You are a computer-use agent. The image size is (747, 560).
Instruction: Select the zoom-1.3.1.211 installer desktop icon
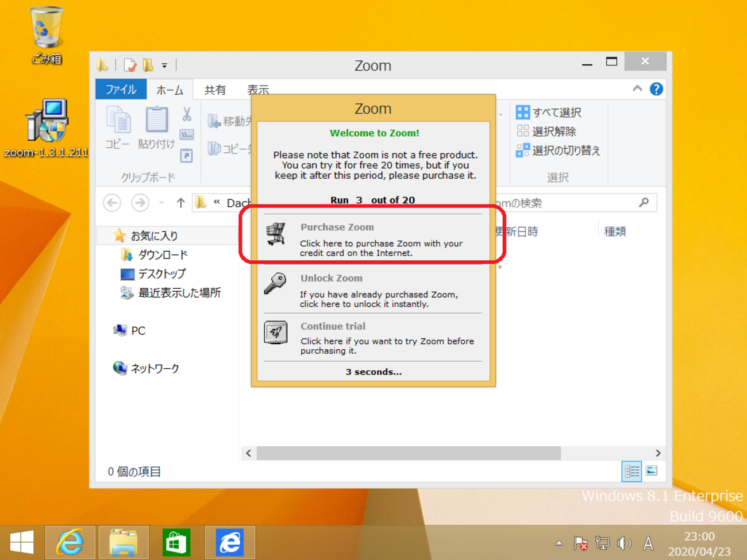(x=46, y=129)
